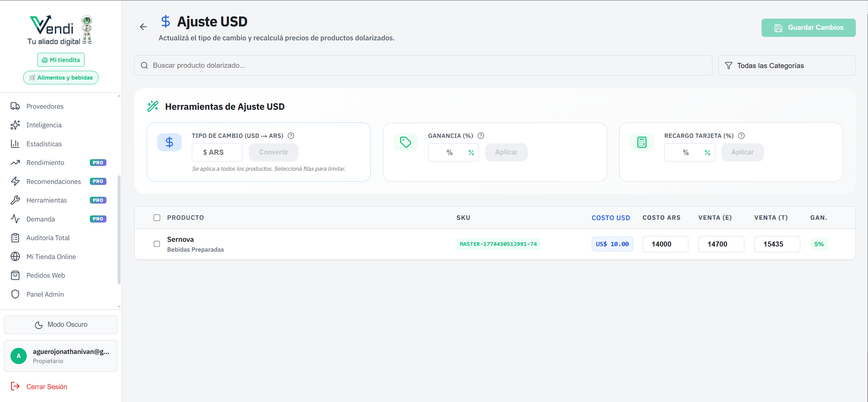
Task: Open the Recomendaciones menu item
Action: (x=53, y=181)
